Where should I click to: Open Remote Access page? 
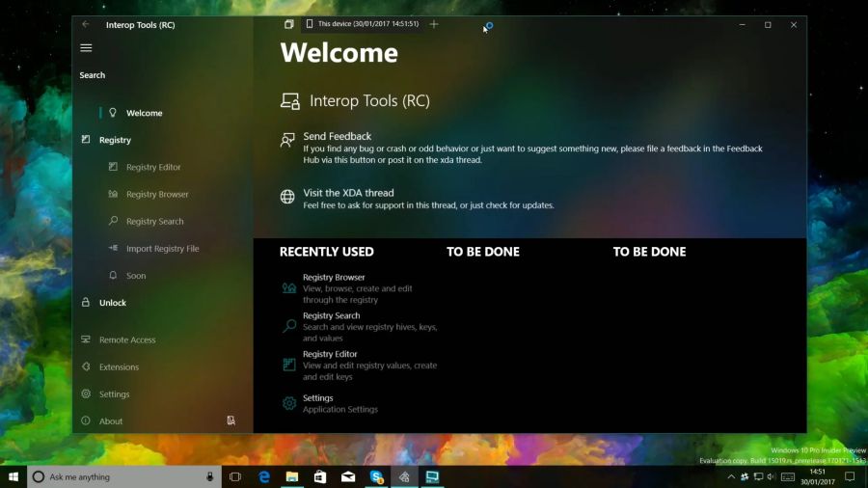127,339
